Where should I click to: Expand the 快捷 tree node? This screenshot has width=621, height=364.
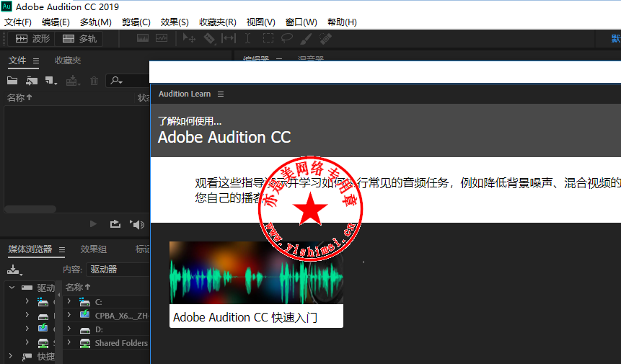coord(11,356)
